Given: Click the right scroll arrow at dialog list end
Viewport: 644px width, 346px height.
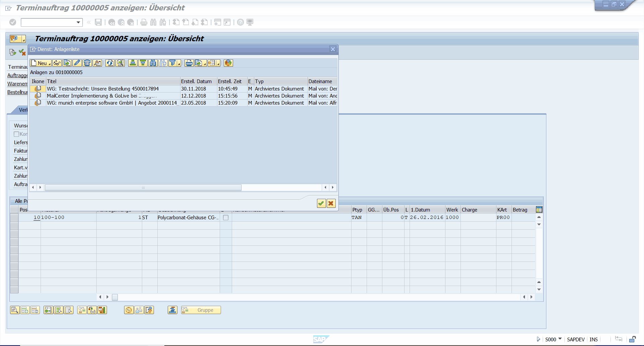Looking at the screenshot, I should 333,187.
